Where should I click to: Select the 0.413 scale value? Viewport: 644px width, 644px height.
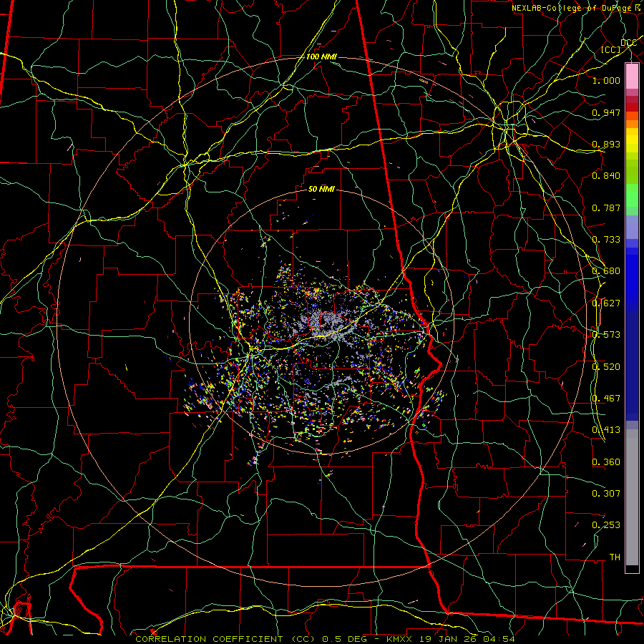point(606,430)
